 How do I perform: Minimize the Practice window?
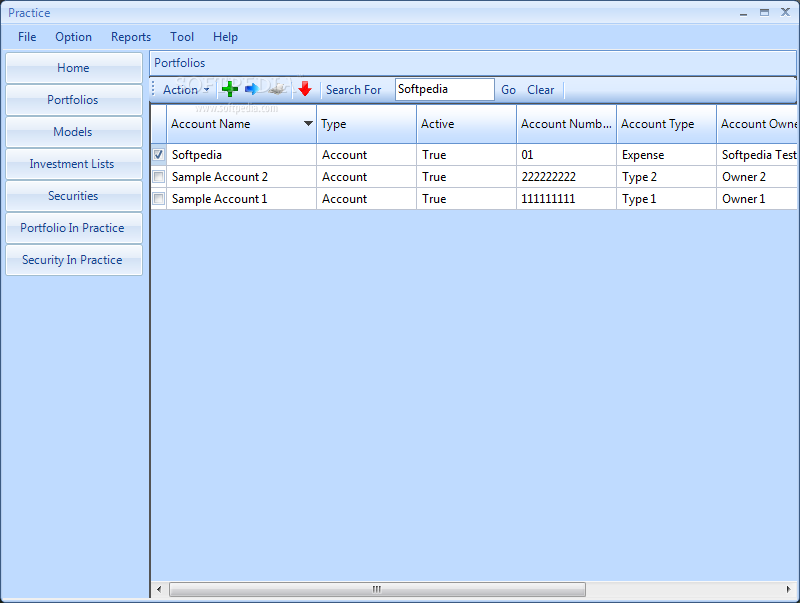pyautogui.click(x=743, y=13)
